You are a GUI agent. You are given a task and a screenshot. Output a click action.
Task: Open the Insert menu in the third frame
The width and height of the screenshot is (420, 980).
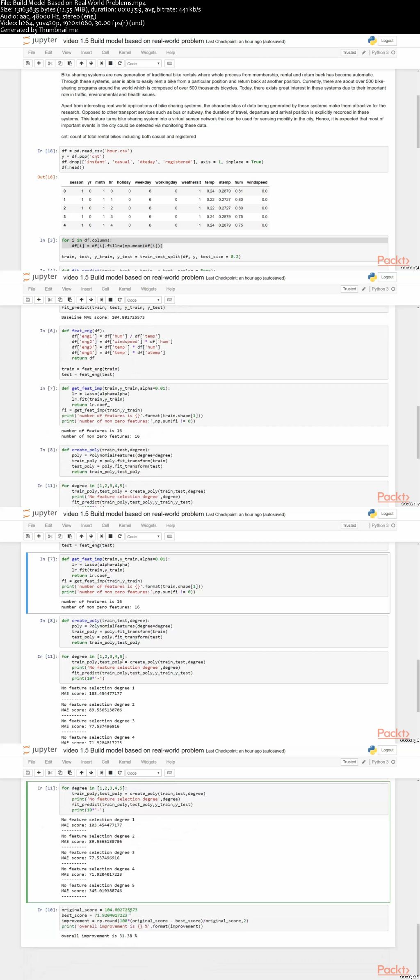pos(86,526)
